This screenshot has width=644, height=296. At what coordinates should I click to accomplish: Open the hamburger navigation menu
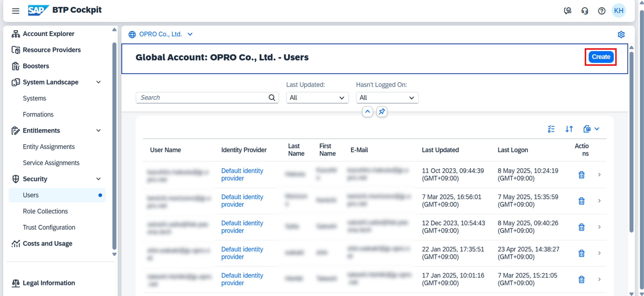coord(16,11)
